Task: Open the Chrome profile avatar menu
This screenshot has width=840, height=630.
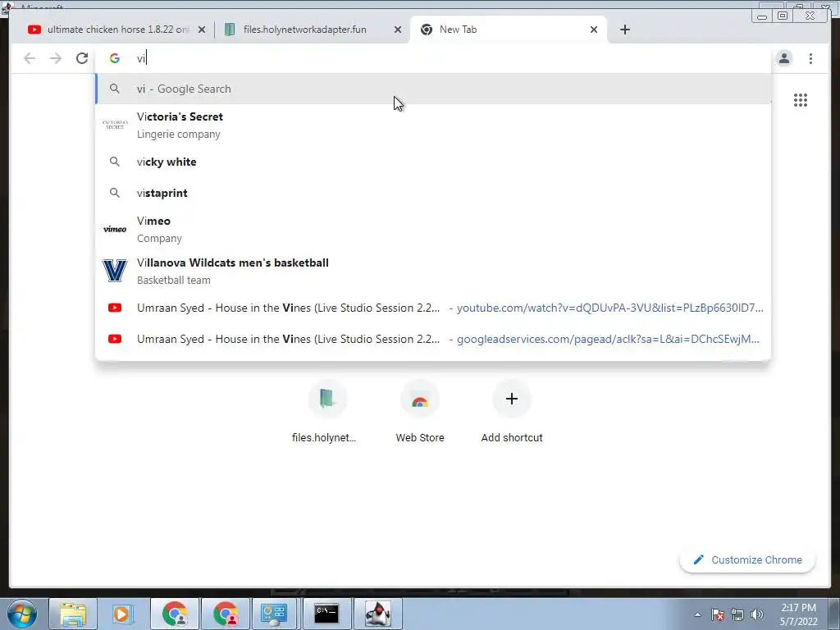Action: [x=783, y=58]
